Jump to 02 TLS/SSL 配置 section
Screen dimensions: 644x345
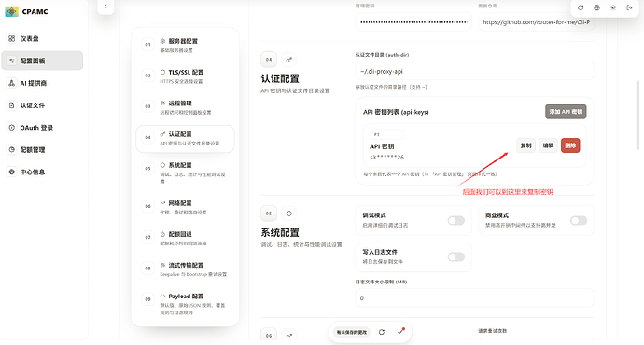[x=185, y=76]
